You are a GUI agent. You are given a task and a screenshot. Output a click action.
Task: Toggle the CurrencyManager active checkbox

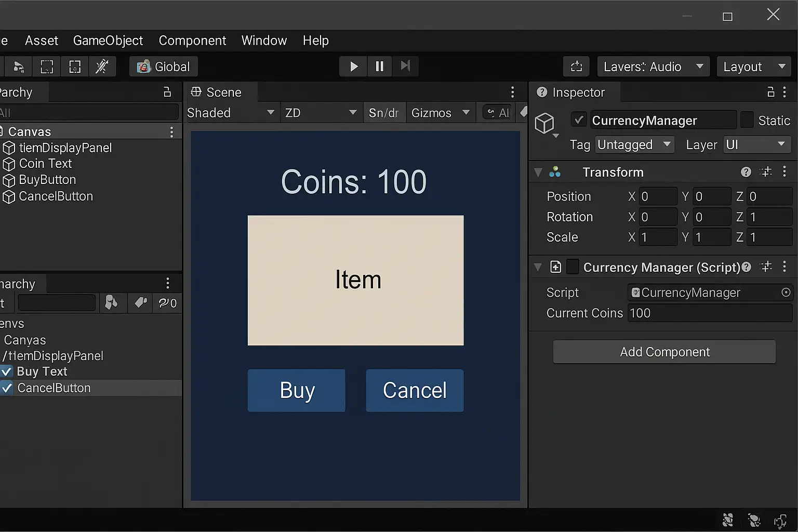579,119
